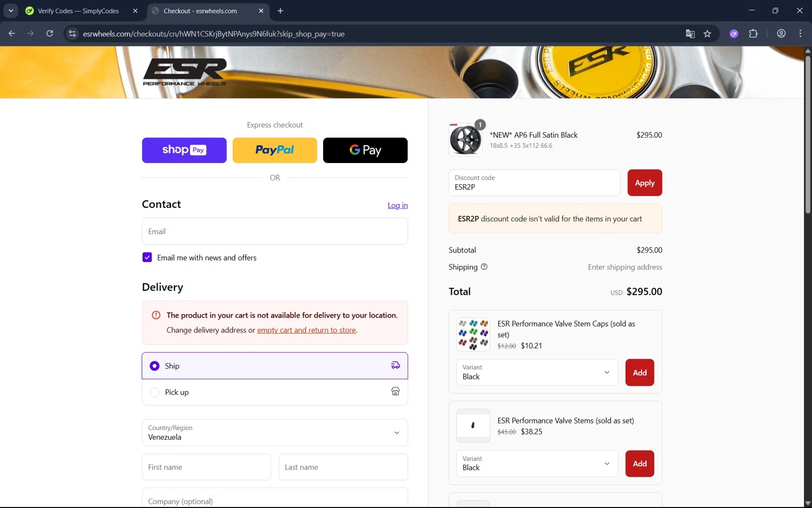Pay with Google Pay express checkout
Image resolution: width=812 pixels, height=508 pixels.
[365, 150]
